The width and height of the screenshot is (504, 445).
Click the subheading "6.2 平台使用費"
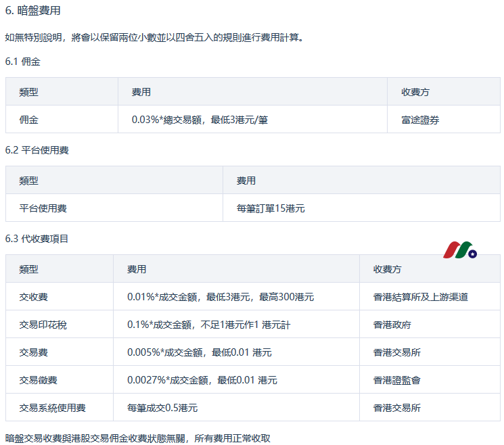click(37, 150)
